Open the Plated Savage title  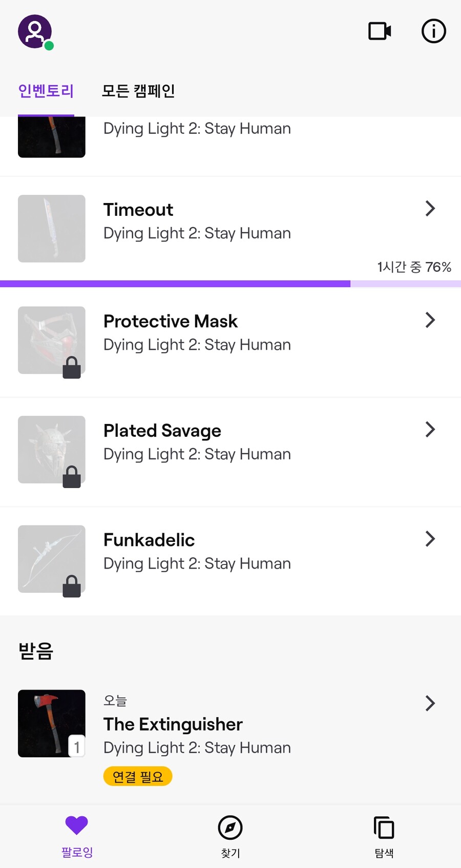(162, 431)
